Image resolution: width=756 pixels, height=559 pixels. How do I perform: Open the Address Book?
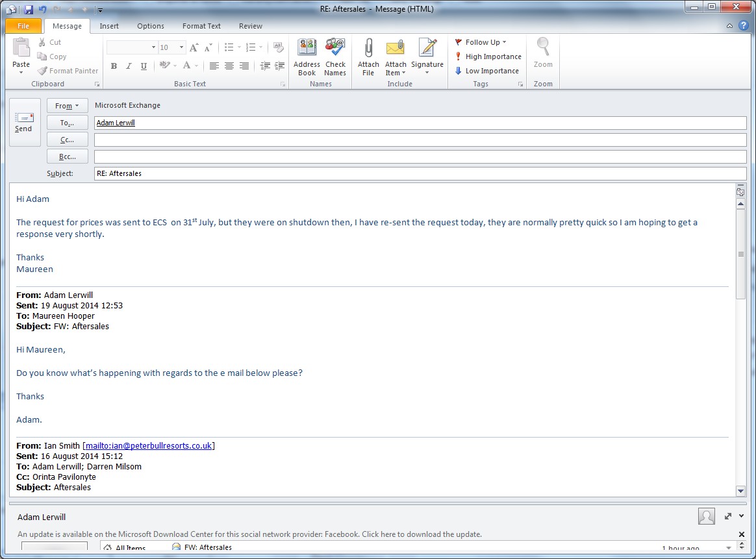(307, 49)
